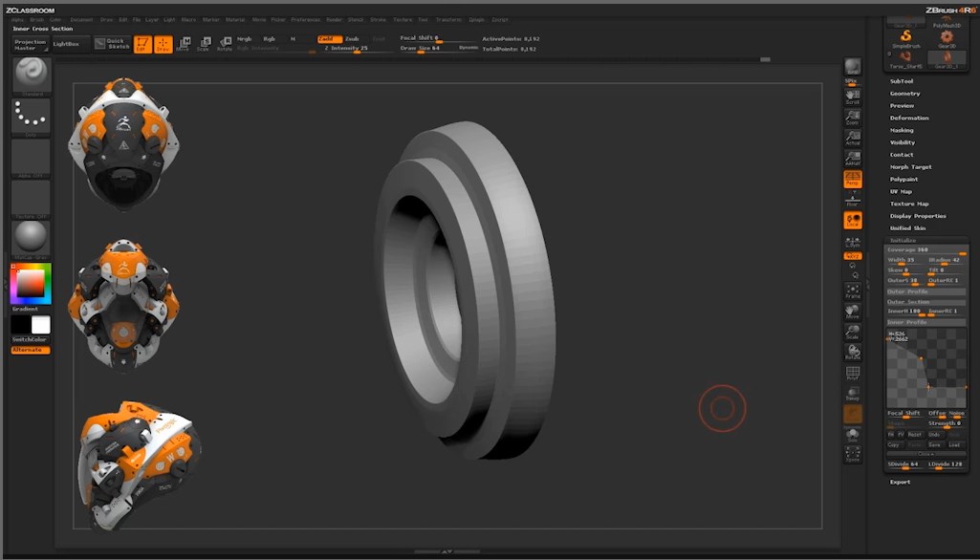Click the Scale view icon on right shelf
980x560 pixels.
pos(853,332)
